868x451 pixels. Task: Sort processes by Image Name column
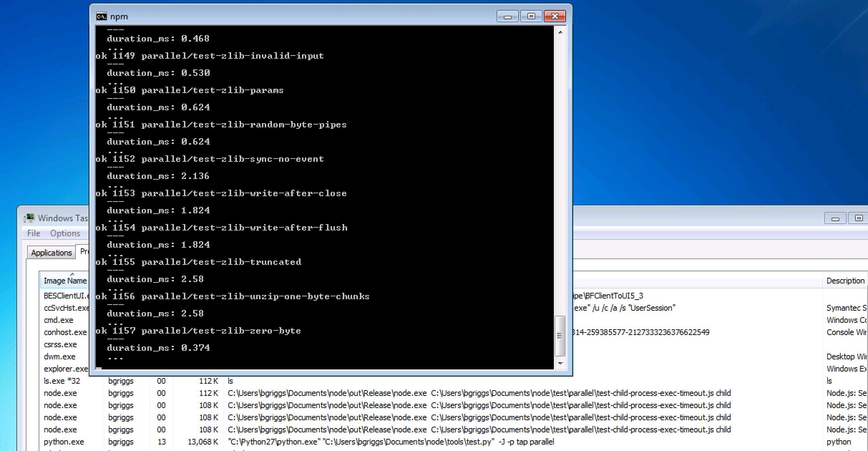tap(65, 281)
